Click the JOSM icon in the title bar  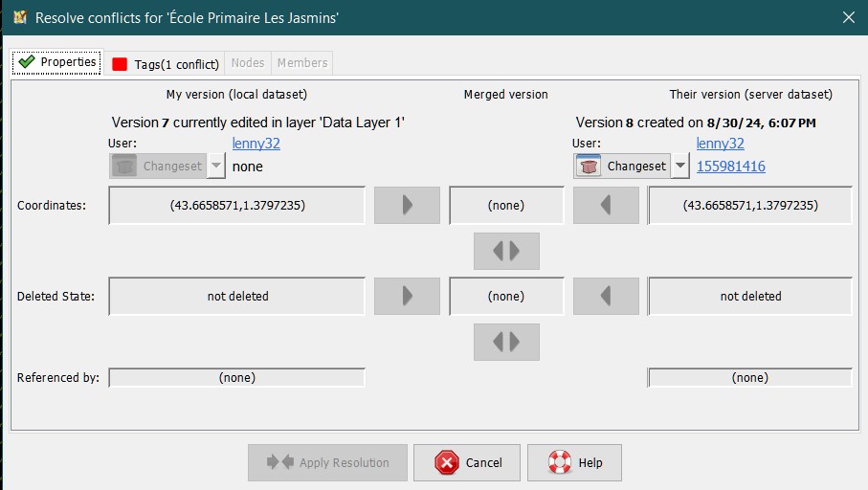pyautogui.click(x=19, y=17)
